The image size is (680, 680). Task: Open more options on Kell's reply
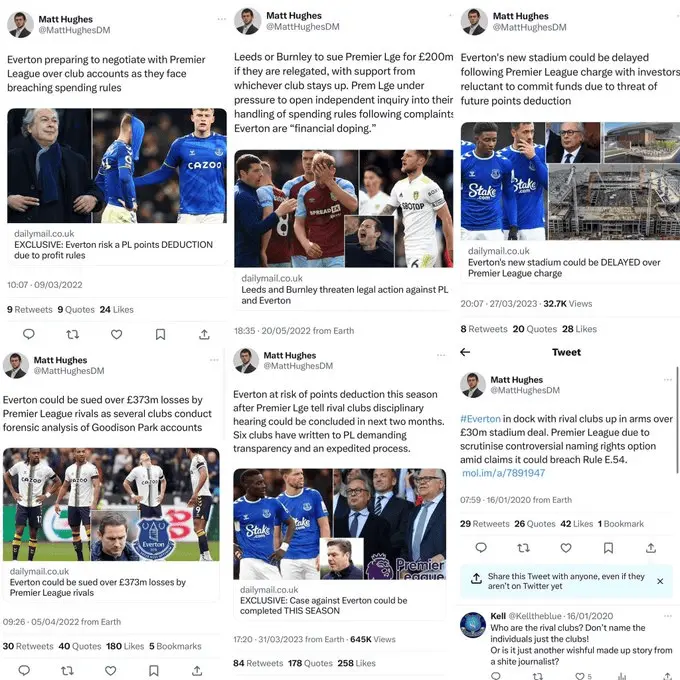tap(667, 616)
